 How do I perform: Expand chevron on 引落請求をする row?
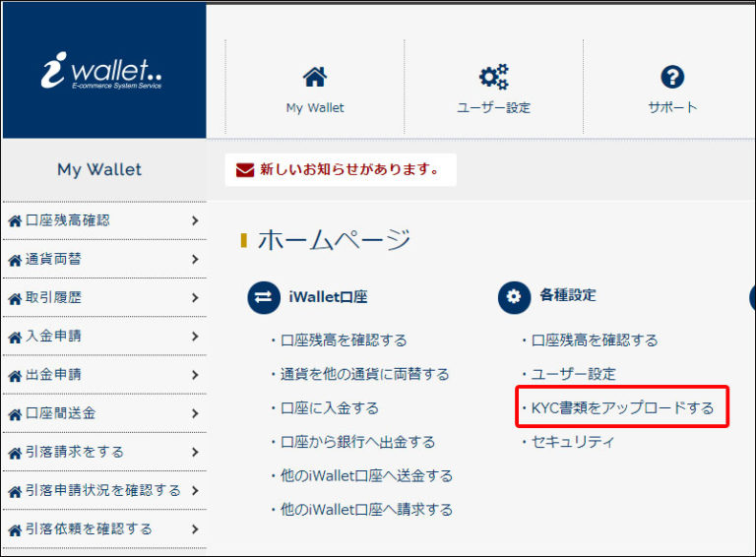point(195,452)
